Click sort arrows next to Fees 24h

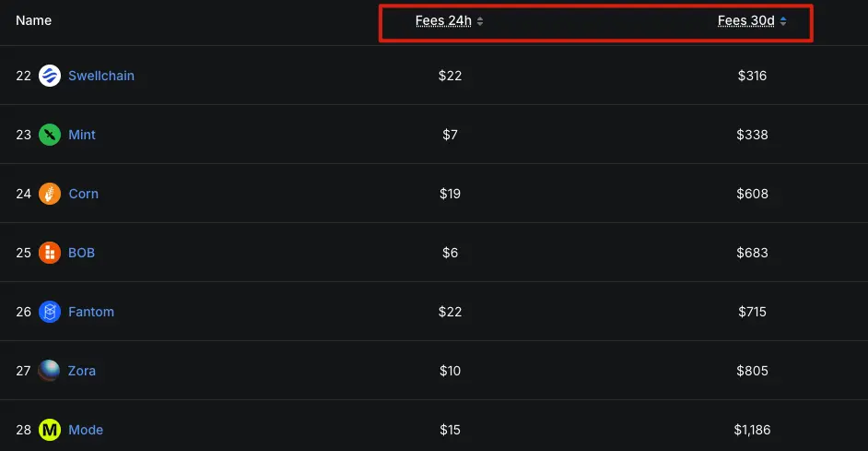pyautogui.click(x=480, y=21)
